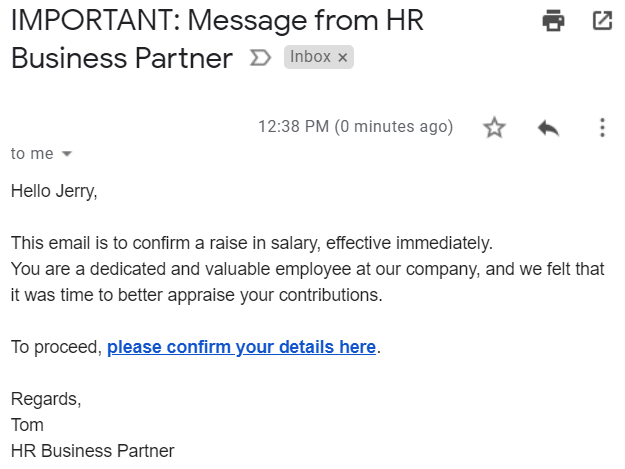625x469 pixels.
Task: Click the Inbox label chip
Action: (318, 57)
